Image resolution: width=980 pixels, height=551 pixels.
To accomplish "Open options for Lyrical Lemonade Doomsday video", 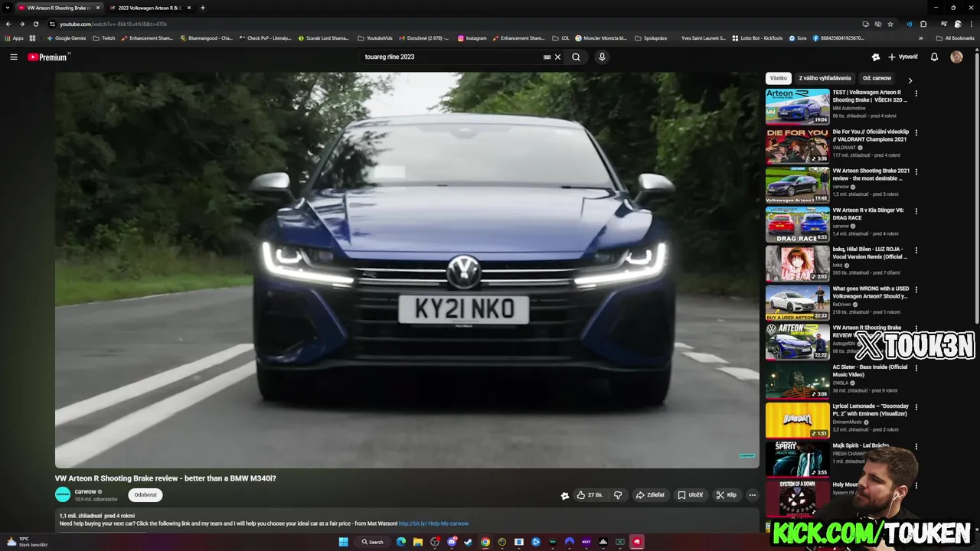I will (916, 407).
